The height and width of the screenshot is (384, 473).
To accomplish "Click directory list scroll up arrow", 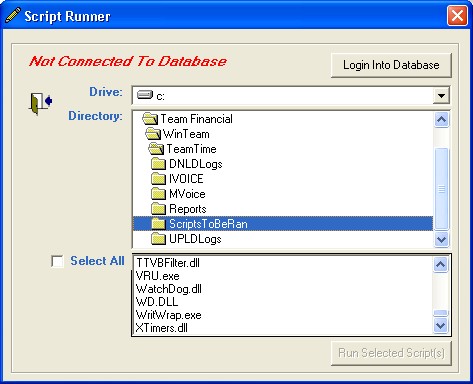I will tap(441, 120).
